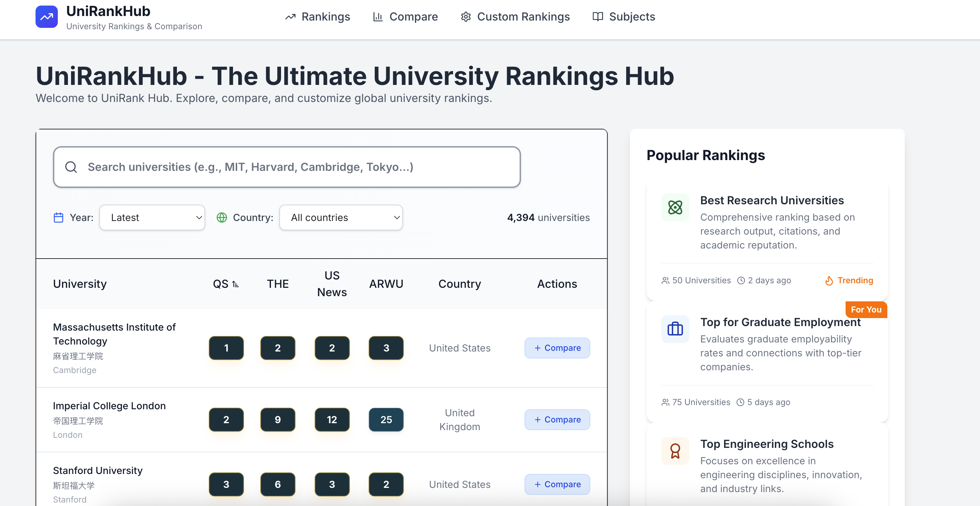
Task: Click the atom icon for Best Research Universities
Action: [x=675, y=207]
